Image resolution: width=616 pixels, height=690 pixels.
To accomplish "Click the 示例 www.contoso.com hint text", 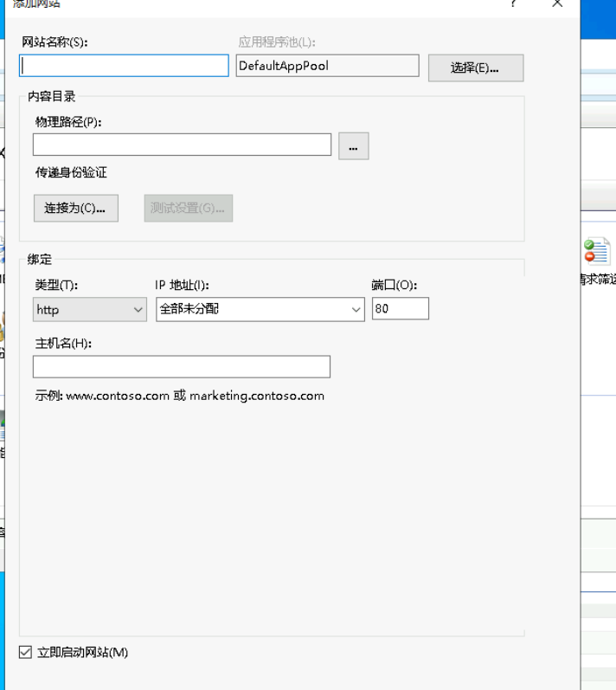I will (179, 396).
